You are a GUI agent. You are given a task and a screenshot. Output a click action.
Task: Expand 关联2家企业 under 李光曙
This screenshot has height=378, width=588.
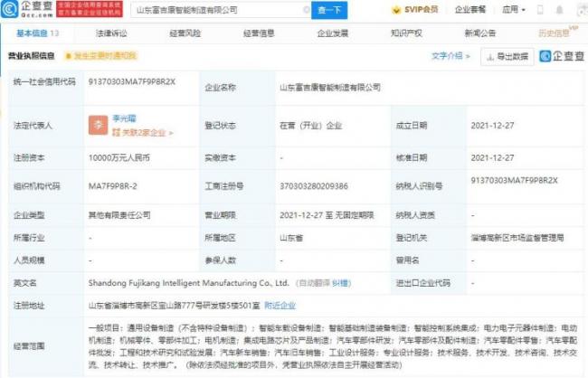pos(145,132)
